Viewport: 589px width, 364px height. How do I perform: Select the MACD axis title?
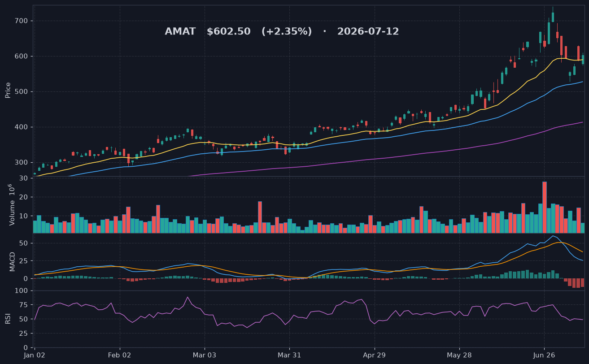12,261
